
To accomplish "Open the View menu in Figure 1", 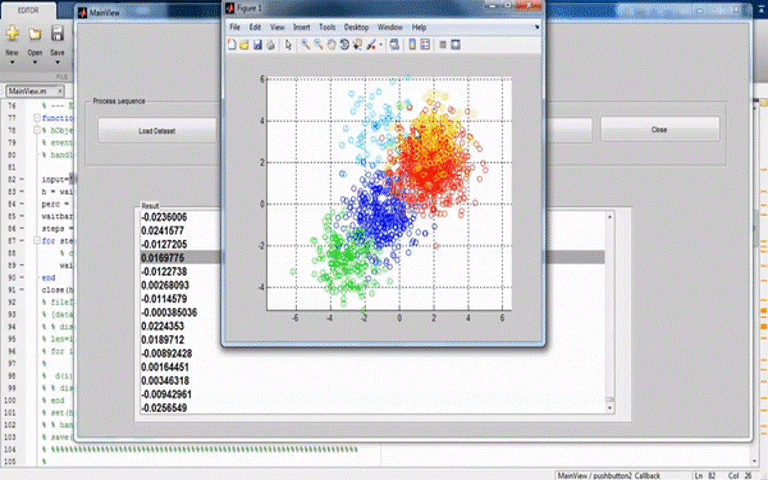I will [x=277, y=27].
